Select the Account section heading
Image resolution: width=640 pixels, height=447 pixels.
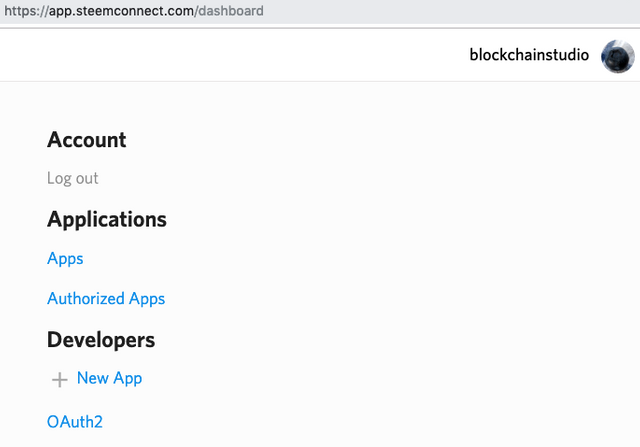click(87, 140)
